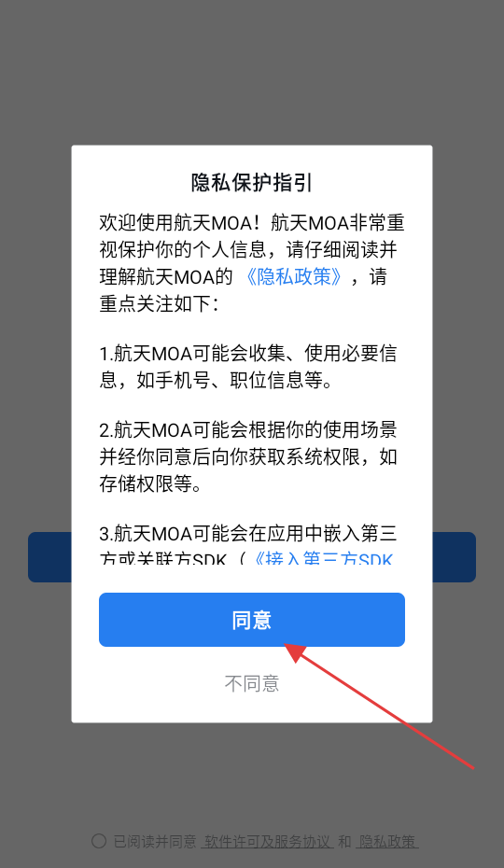Click the 和 text between footer links
The width and height of the screenshot is (504, 868).
tap(344, 842)
